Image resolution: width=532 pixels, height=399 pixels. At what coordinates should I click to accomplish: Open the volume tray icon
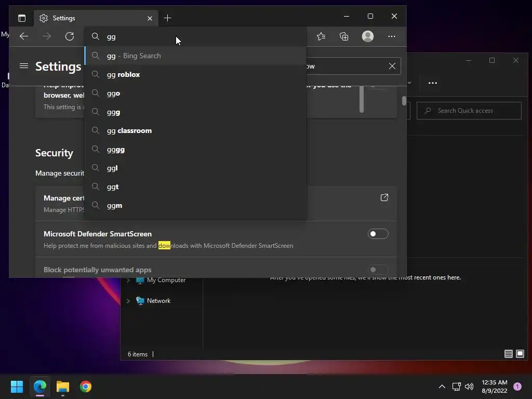click(x=469, y=387)
